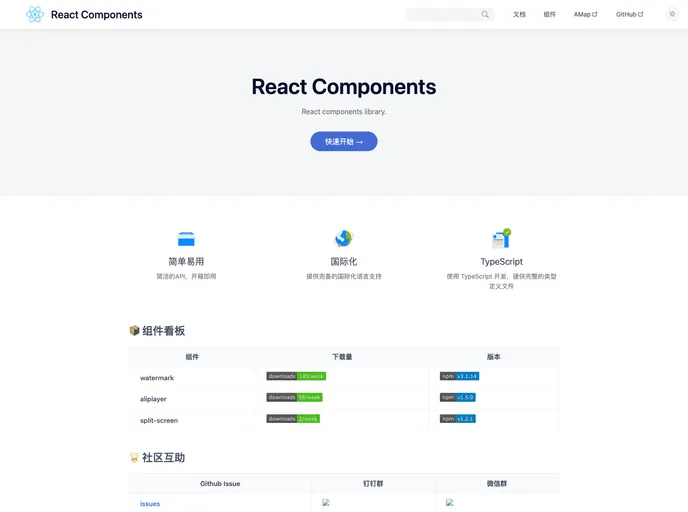Click the Github Issue column header
Viewport: 688px width, 512px height.
pyautogui.click(x=220, y=483)
